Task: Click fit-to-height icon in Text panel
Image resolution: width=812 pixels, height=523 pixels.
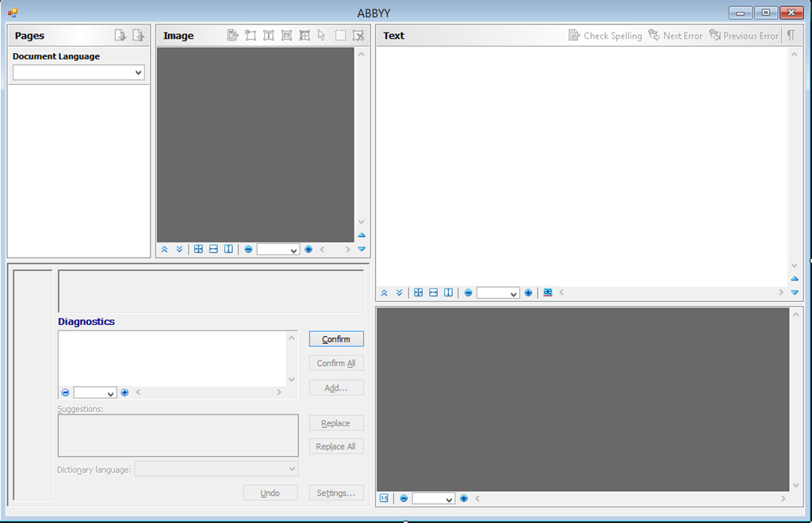Action: pyautogui.click(x=449, y=292)
